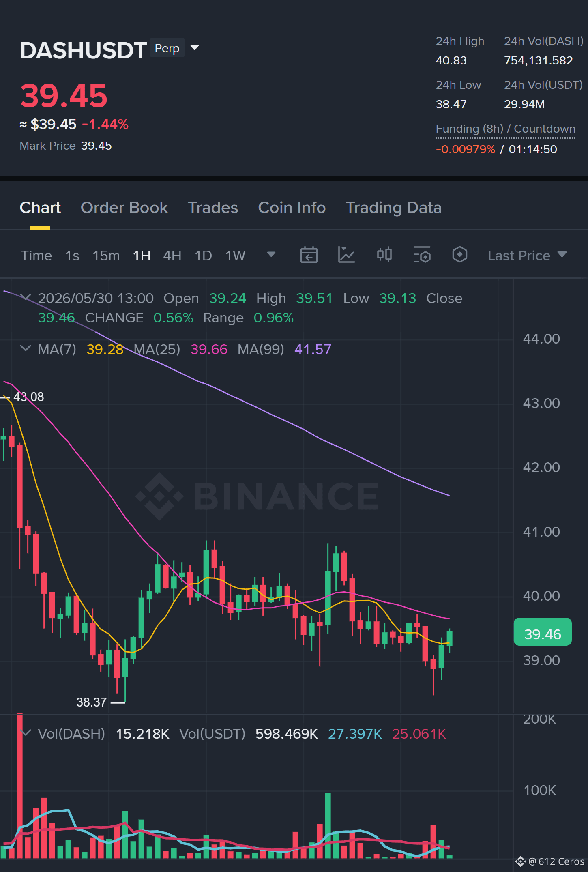This screenshot has width=588, height=872.
Task: Open the indicator settings list icon
Action: (422, 255)
